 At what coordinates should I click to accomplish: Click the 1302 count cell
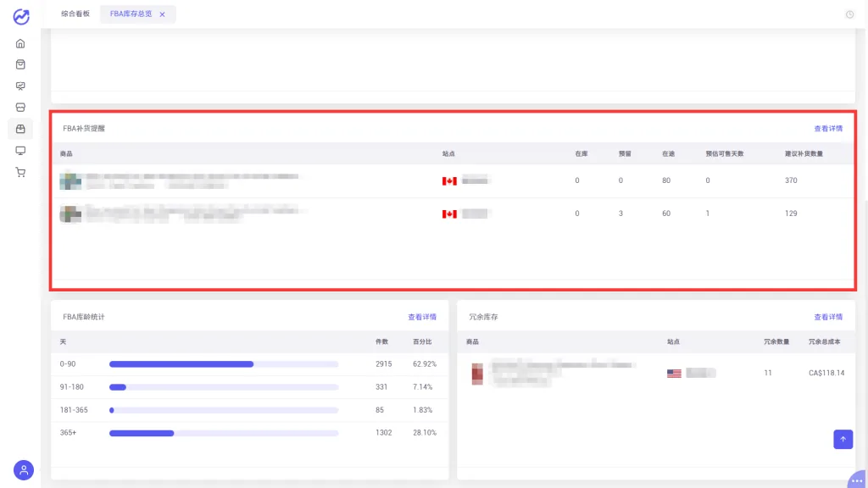pyautogui.click(x=384, y=433)
